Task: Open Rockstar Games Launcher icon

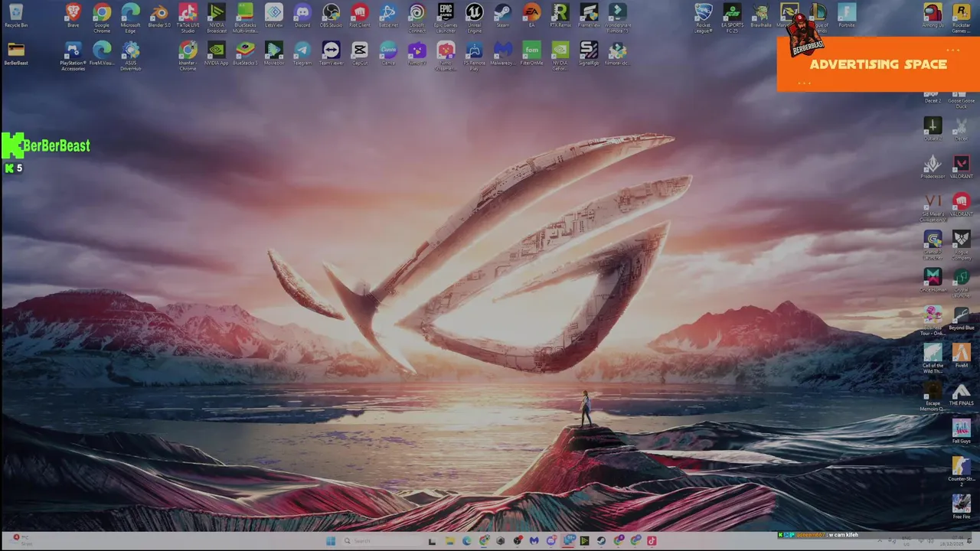Action: pyautogui.click(x=961, y=17)
